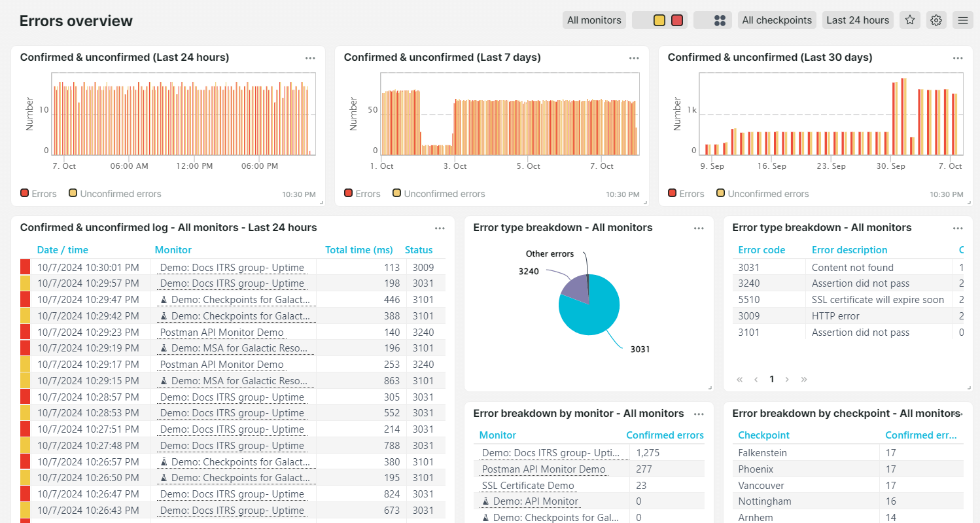Screen dimensions: 980x523
Task: Go to the previous page with the single-left arrow
Action: click(x=756, y=379)
